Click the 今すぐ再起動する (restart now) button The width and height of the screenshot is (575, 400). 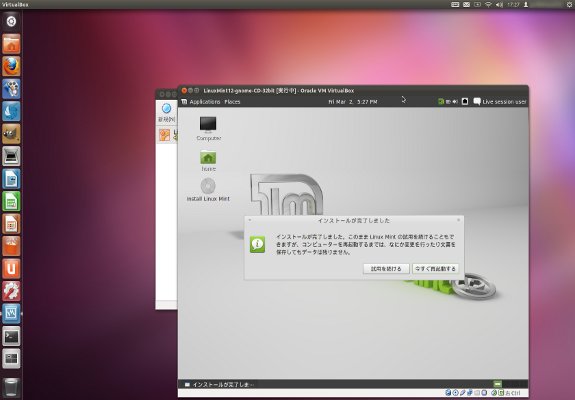click(435, 269)
